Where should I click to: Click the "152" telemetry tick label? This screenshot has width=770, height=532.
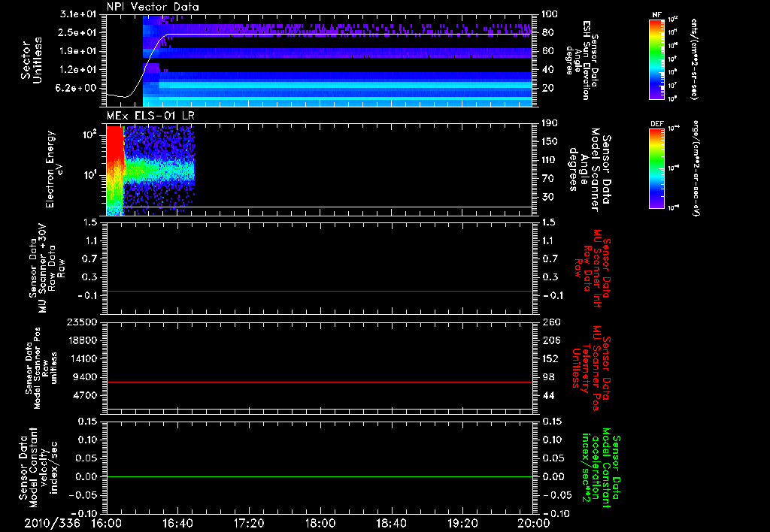pos(550,358)
